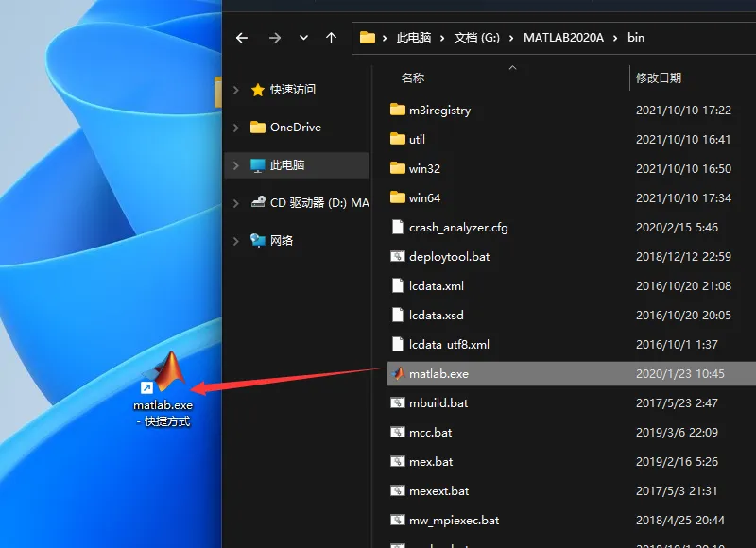Click the folder icon in address bar
This screenshot has height=548, width=756.
pos(368,38)
